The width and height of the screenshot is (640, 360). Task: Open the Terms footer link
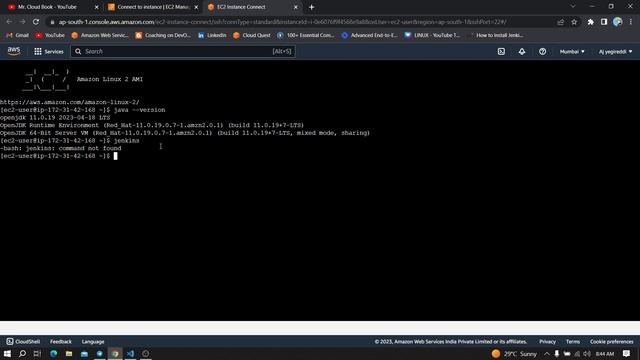point(573,342)
